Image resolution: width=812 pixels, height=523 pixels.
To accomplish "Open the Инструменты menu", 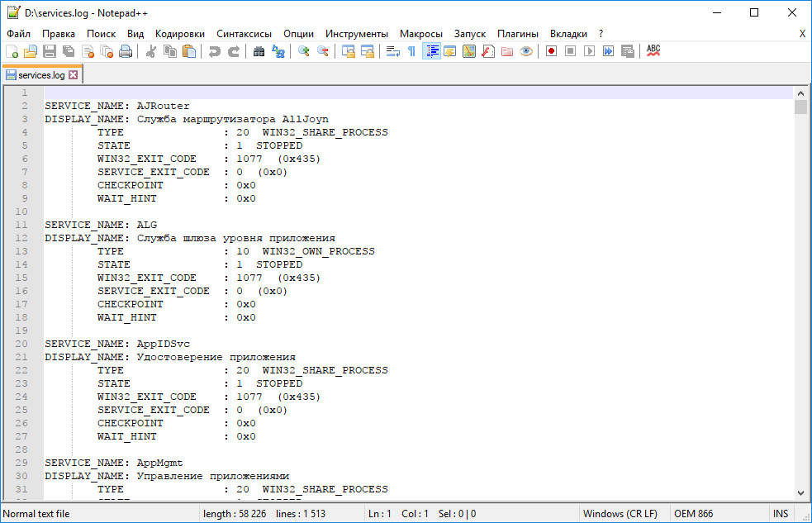I will pos(357,34).
